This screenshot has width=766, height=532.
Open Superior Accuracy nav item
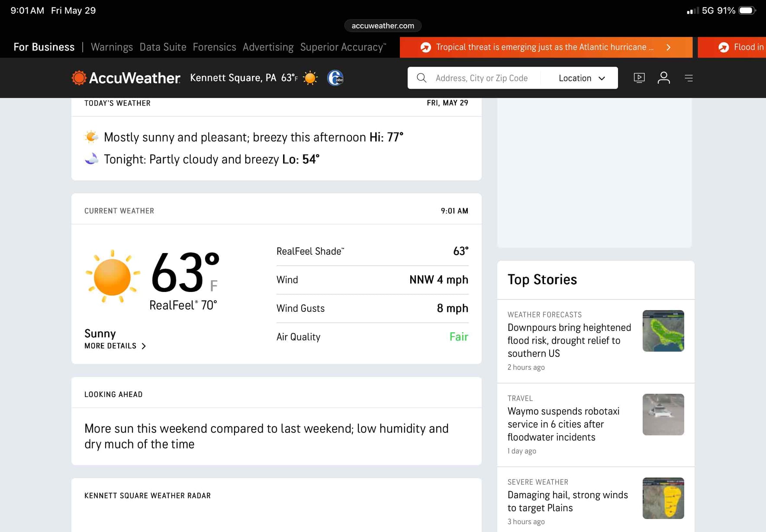pyautogui.click(x=343, y=47)
